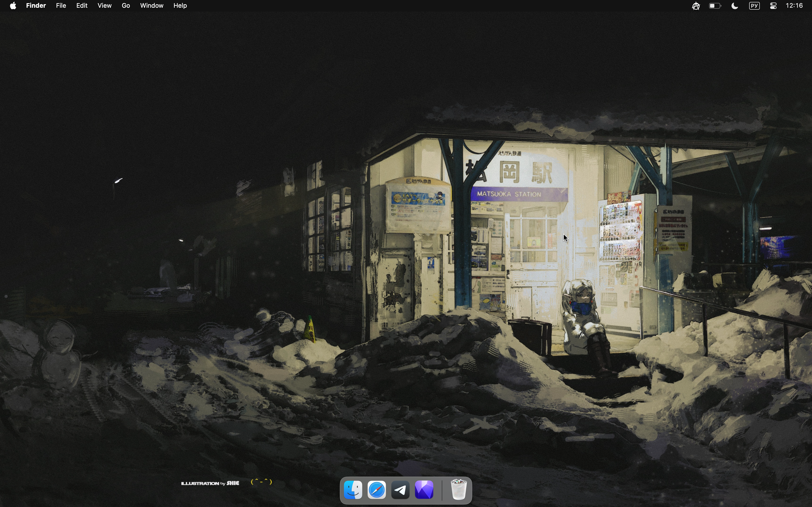The height and width of the screenshot is (507, 812).
Task: Toggle Focus mode via the moon icon
Action: [735, 6]
